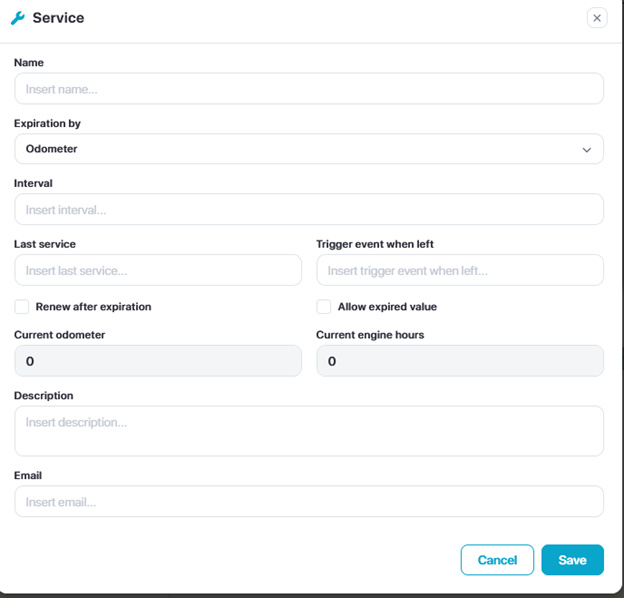The width and height of the screenshot is (624, 598).
Task: Click inside the Description text area
Action: [x=308, y=431]
